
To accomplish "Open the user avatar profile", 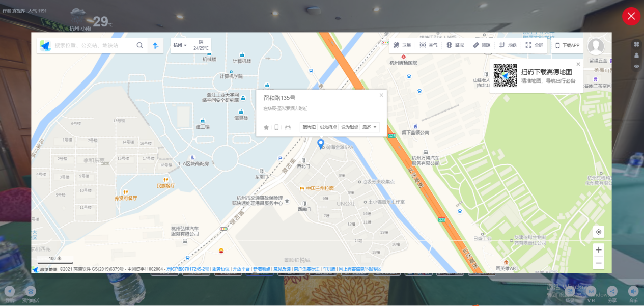I will point(596,46).
